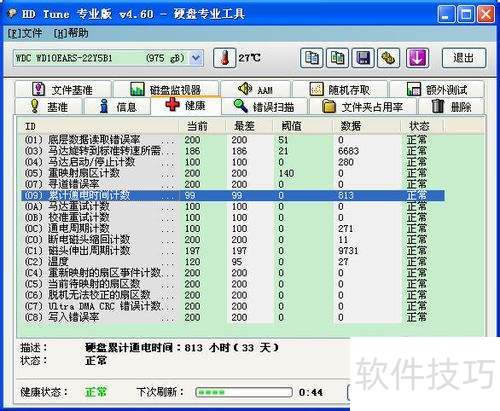Screen dimensions: 500x411
Task: Copy screenshot to clipboard icon
Action: 337,58
